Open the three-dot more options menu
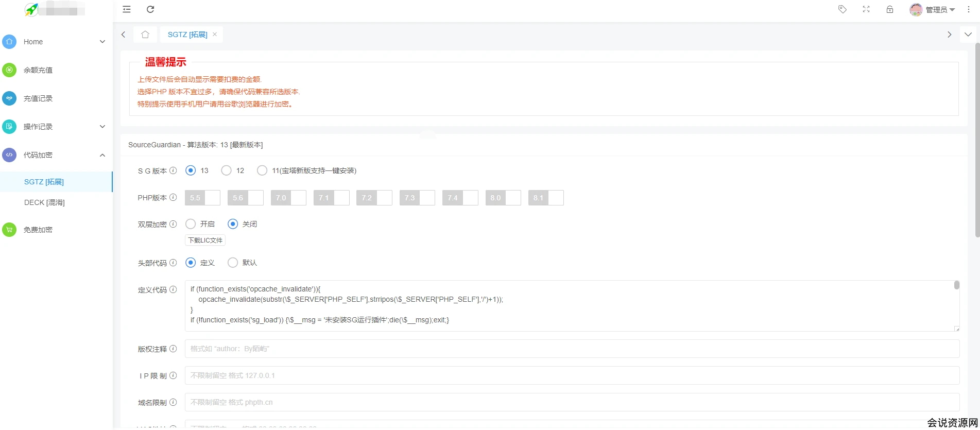This screenshot has width=980, height=430. 969,9
